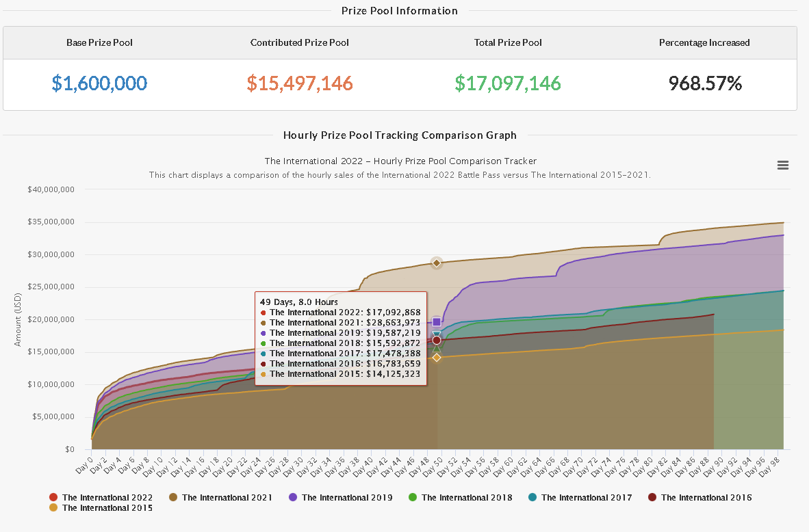Click the 2016 dark red circle marker
The height and width of the screenshot is (532, 809).
point(437,341)
